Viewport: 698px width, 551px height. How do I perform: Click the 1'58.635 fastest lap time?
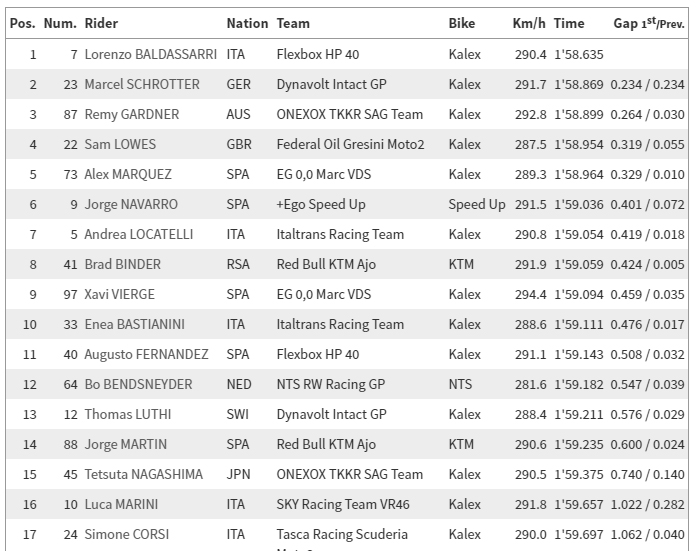coord(579,55)
